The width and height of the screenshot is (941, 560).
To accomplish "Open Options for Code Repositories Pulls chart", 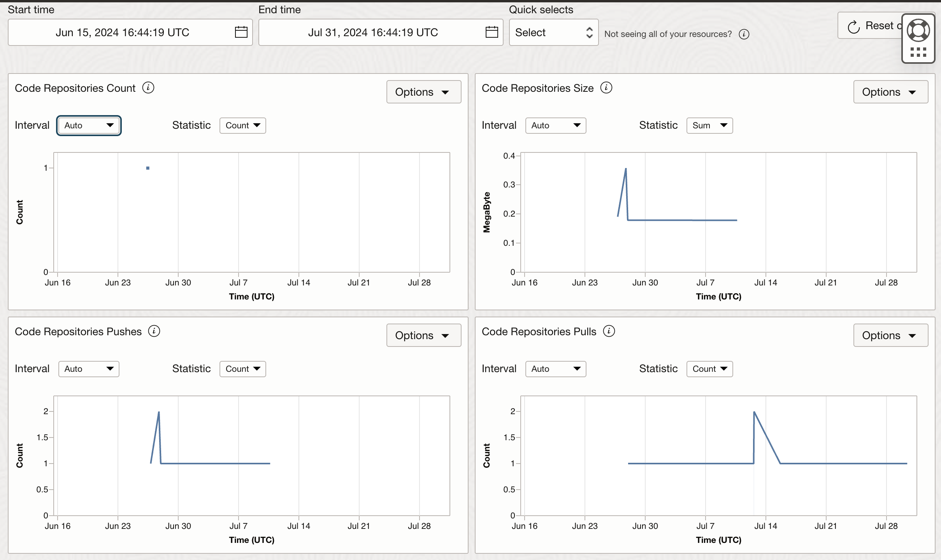I will (x=890, y=335).
